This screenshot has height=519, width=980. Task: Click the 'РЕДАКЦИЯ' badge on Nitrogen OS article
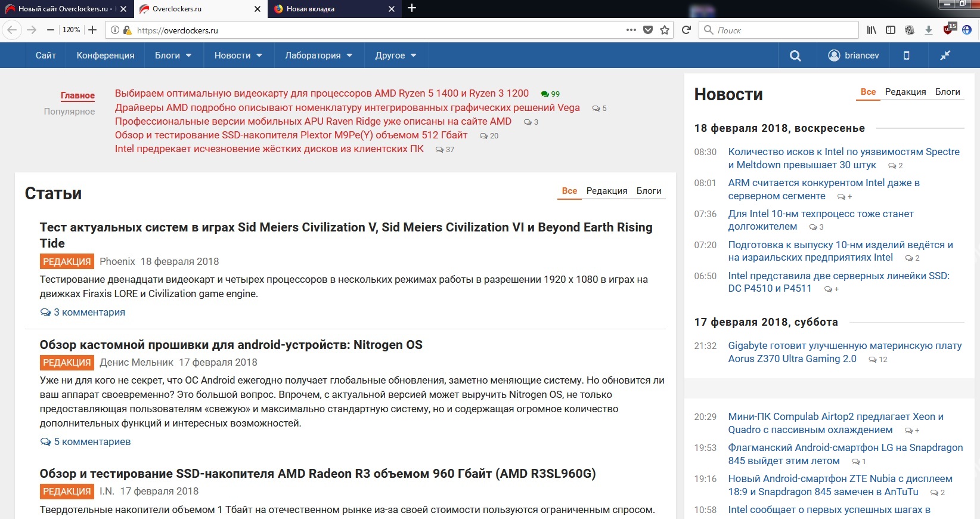pos(67,362)
